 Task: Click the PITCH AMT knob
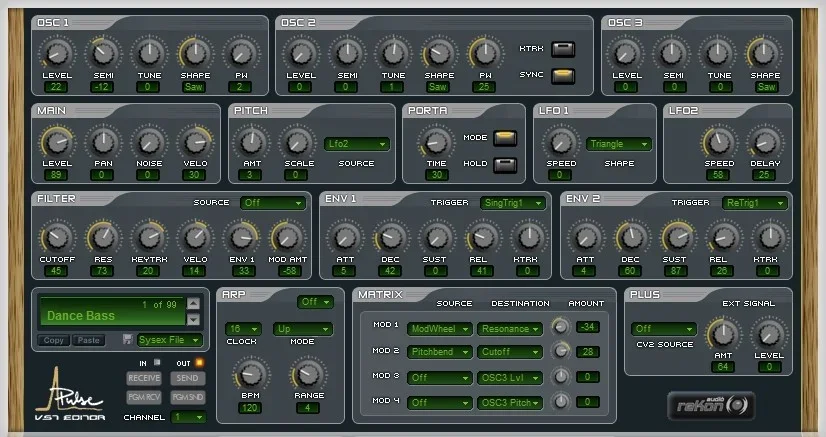[x=251, y=142]
